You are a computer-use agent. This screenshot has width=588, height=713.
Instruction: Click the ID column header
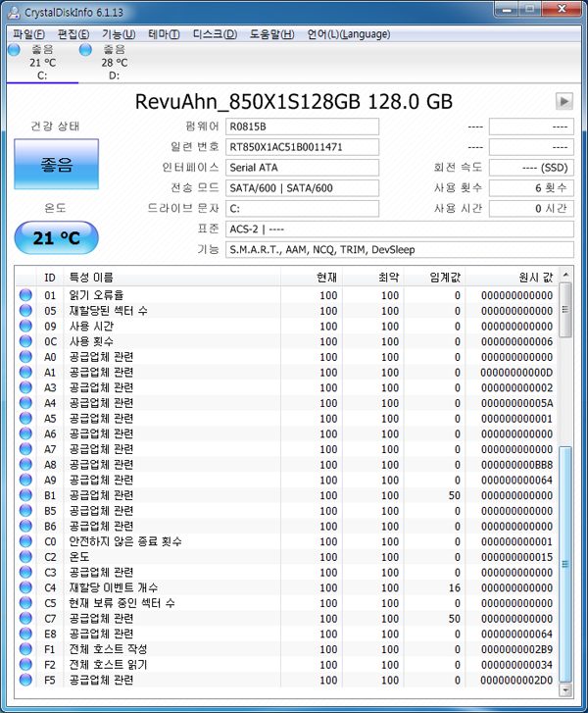click(x=50, y=278)
